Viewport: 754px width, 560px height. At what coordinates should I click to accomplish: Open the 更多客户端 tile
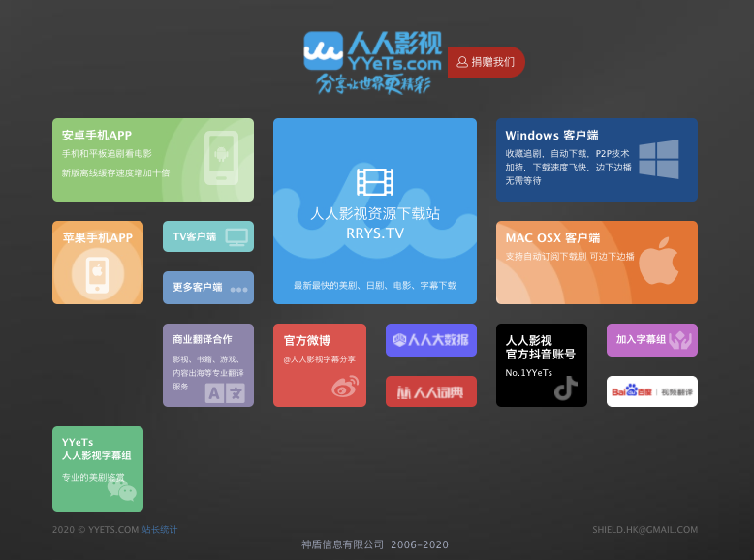point(208,288)
